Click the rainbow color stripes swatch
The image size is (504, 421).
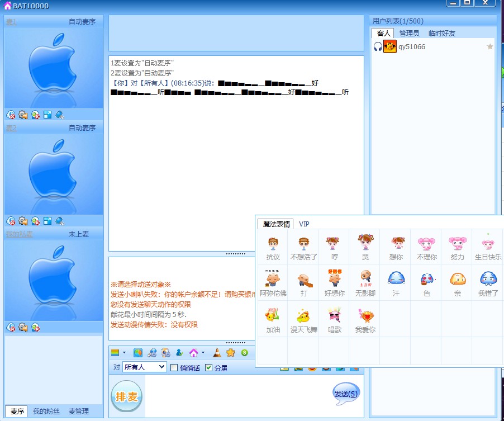[x=115, y=353]
